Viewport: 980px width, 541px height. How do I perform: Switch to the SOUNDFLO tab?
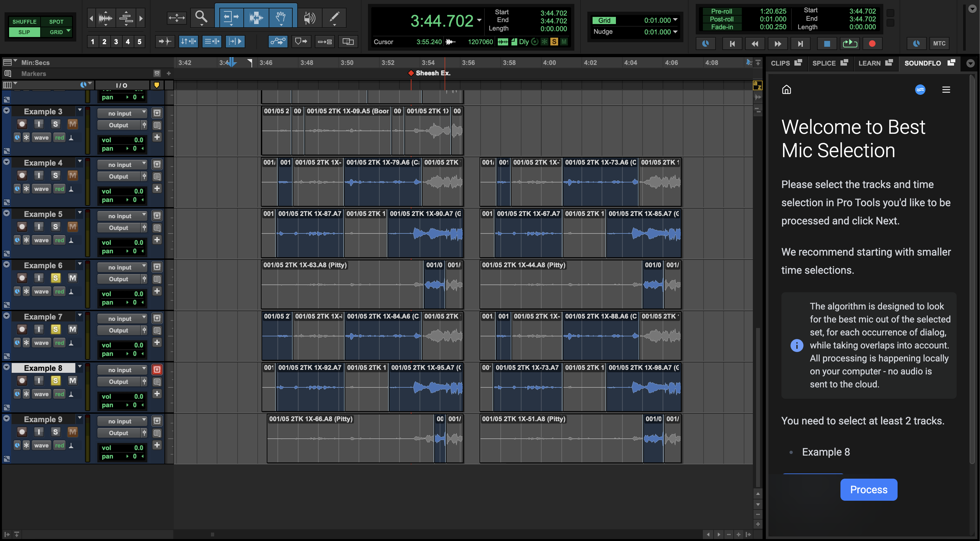pos(929,63)
